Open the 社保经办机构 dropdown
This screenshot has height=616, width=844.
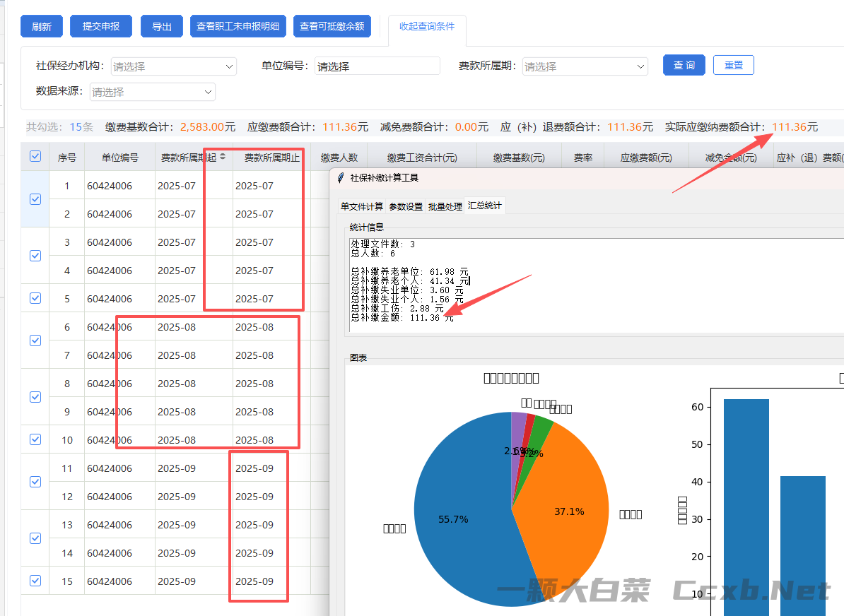173,66
